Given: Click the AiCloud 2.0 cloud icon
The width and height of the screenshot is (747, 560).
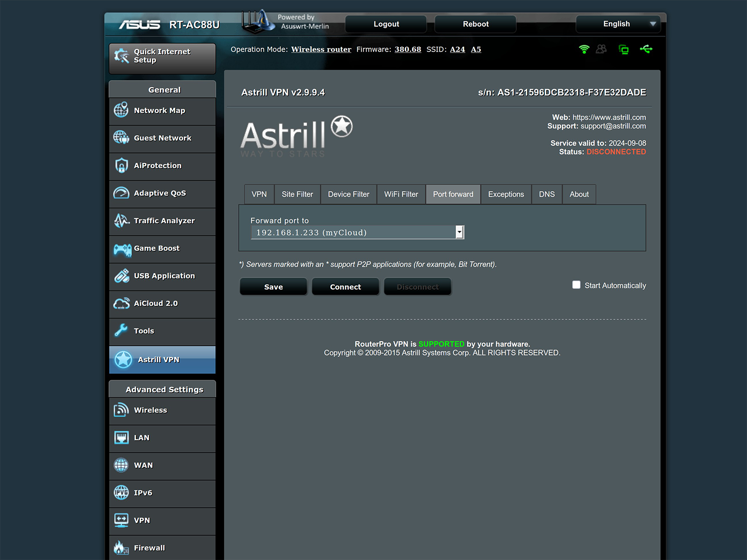Looking at the screenshot, I should 121,303.
